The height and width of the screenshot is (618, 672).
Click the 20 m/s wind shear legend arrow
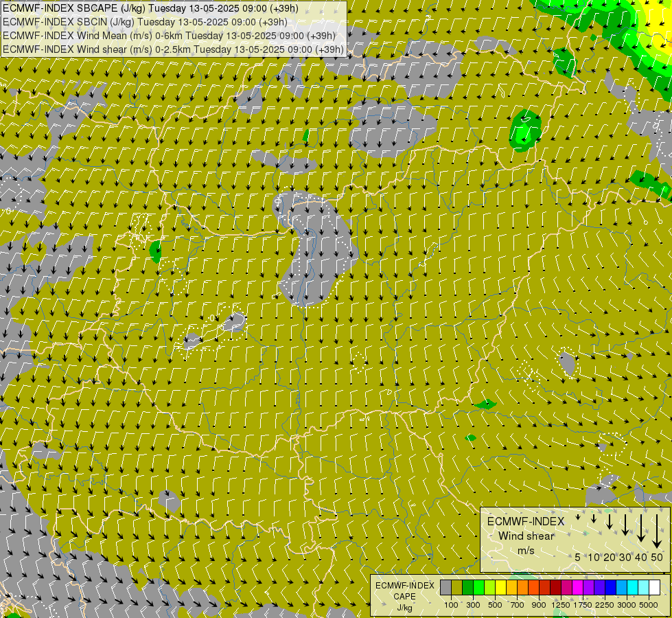tap(610, 521)
